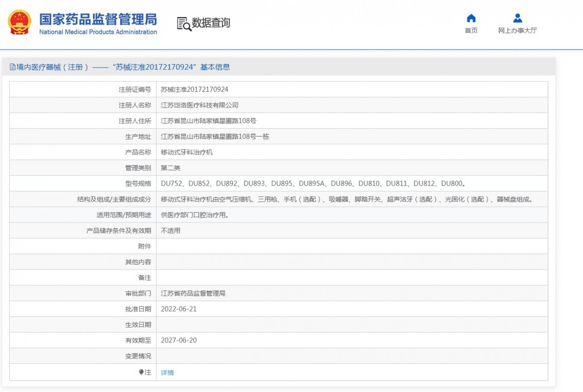Viewport: 583px width, 392px height.
Task: Click the 国家药品监督管理局 site title
Action: click(x=98, y=19)
